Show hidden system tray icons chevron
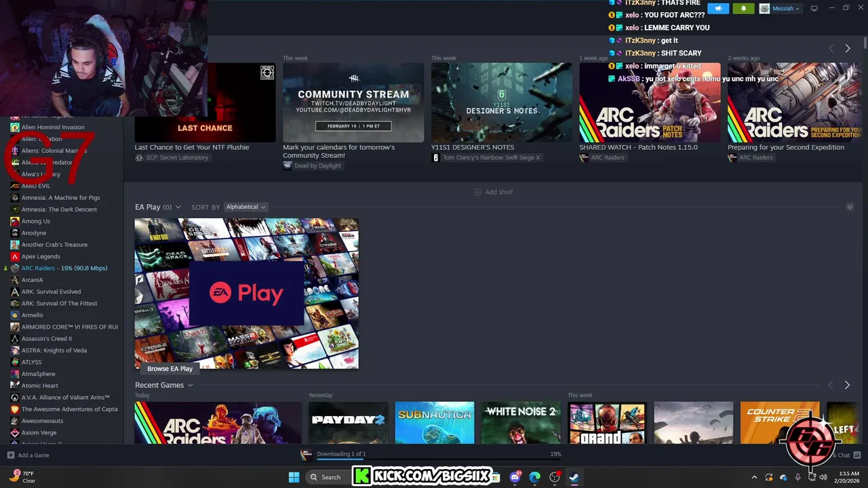 pyautogui.click(x=754, y=477)
